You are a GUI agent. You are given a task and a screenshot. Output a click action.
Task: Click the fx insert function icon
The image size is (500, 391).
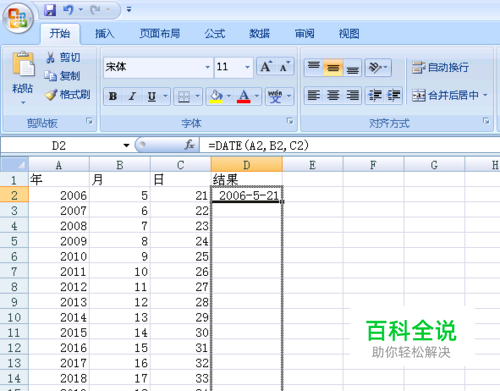(x=189, y=145)
